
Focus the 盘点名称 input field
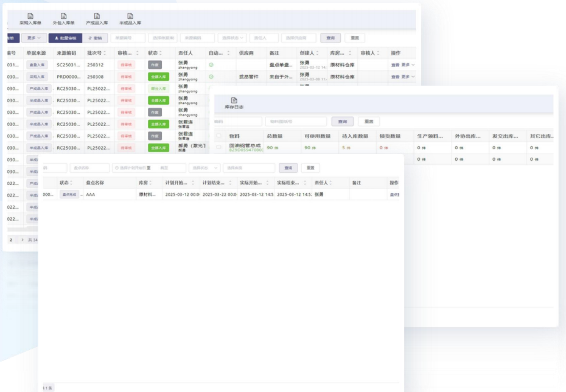click(89, 168)
